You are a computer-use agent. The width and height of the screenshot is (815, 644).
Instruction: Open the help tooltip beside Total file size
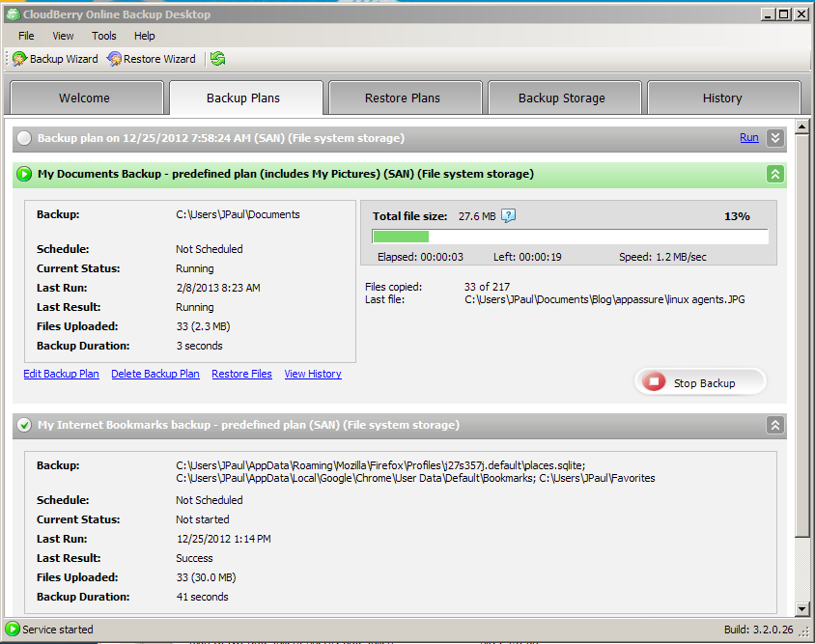click(508, 215)
